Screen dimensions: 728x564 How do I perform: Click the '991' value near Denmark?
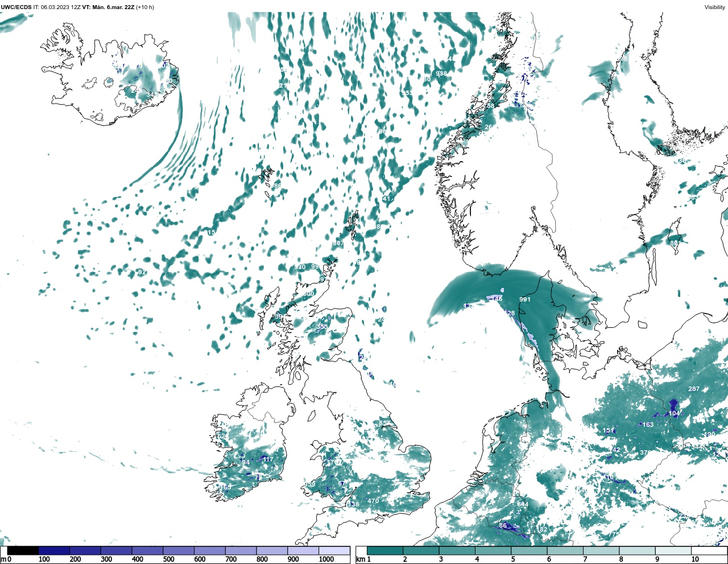click(525, 299)
